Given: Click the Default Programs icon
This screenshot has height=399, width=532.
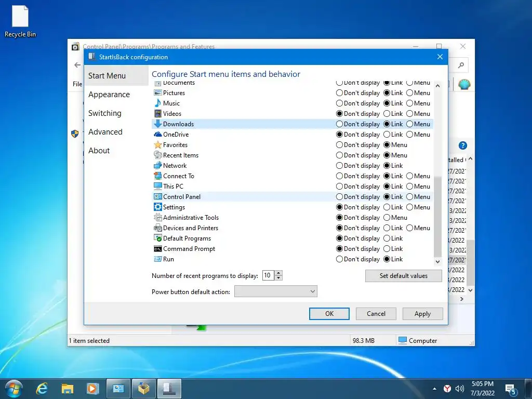Looking at the screenshot, I should click(x=157, y=238).
